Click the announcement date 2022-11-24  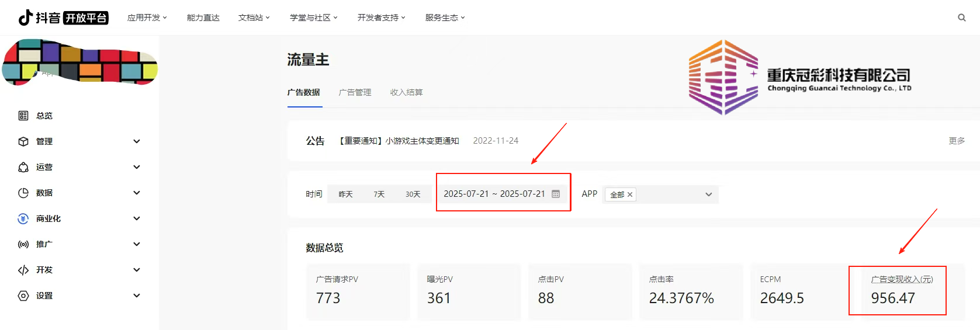(496, 141)
